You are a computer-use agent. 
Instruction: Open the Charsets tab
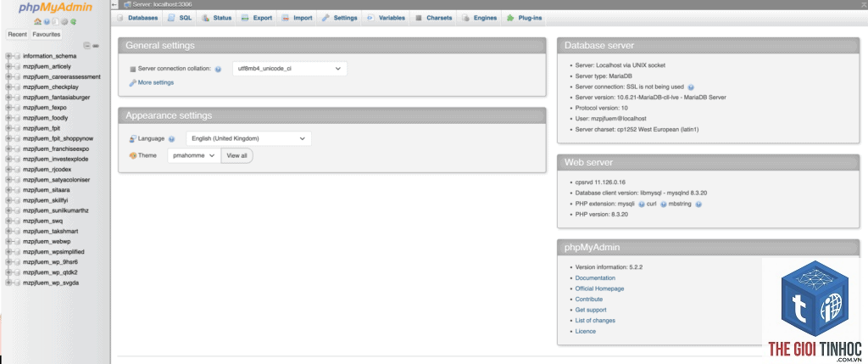click(434, 18)
